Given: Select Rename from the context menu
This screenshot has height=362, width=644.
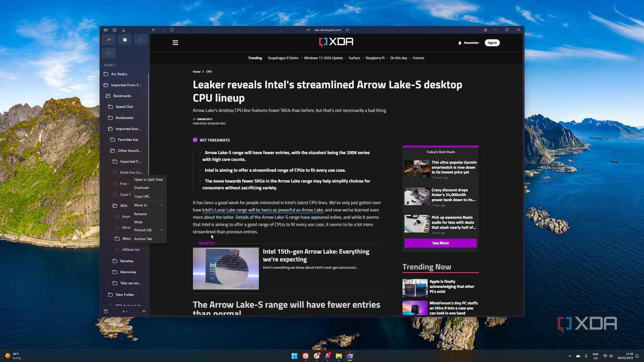Looking at the screenshot, I should pos(149,214).
